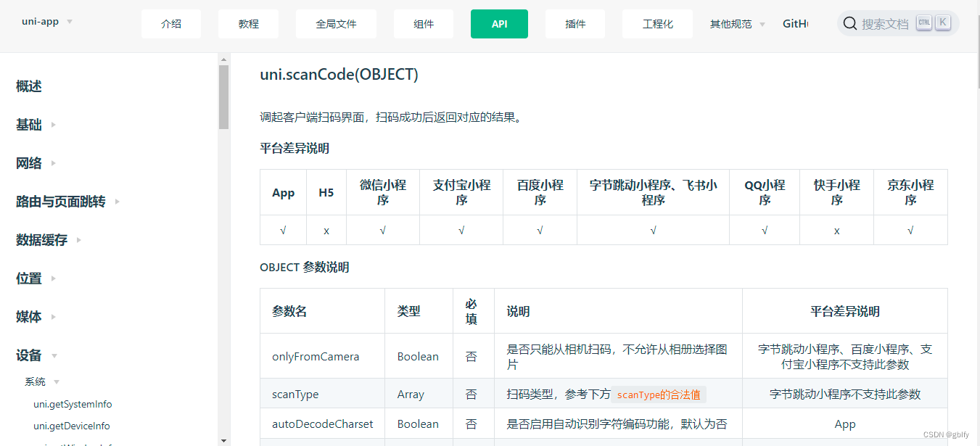Click the sidebar scrollbar up arrow
The image size is (980, 446).
pyautogui.click(x=223, y=59)
